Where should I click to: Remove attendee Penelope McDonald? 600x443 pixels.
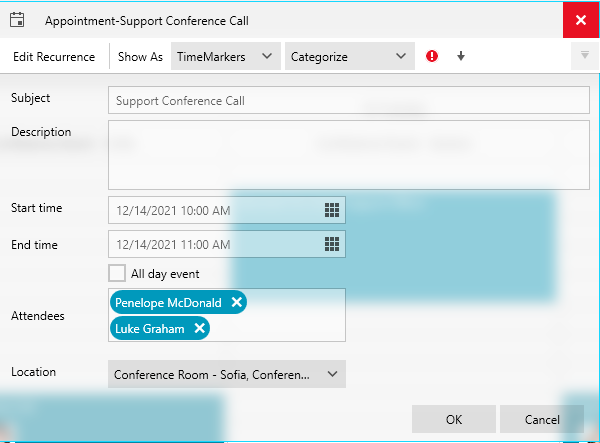(236, 302)
